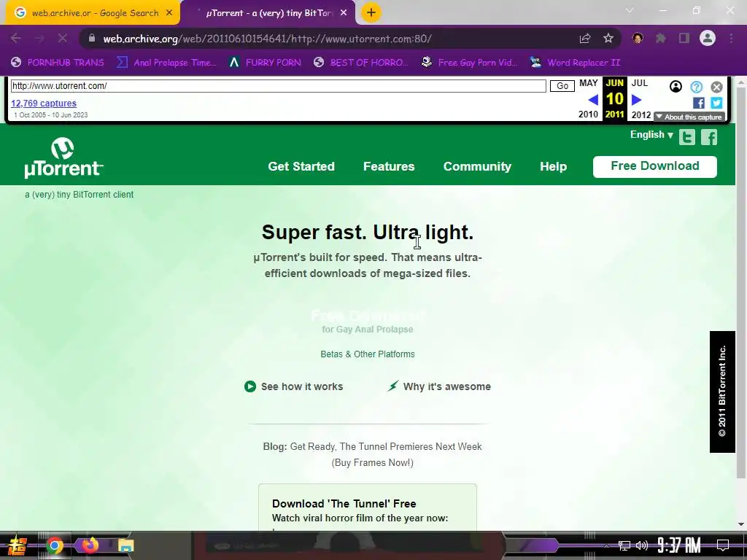This screenshot has width=747, height=560.
Task: Open the Help menu item
Action: point(553,166)
